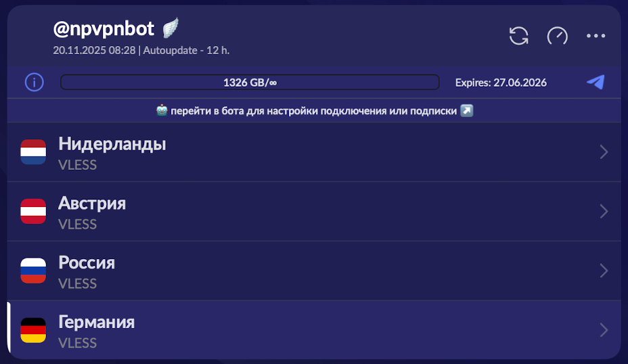Pick the Германия VLESS server
This screenshot has height=364, width=628.
(x=271, y=330)
